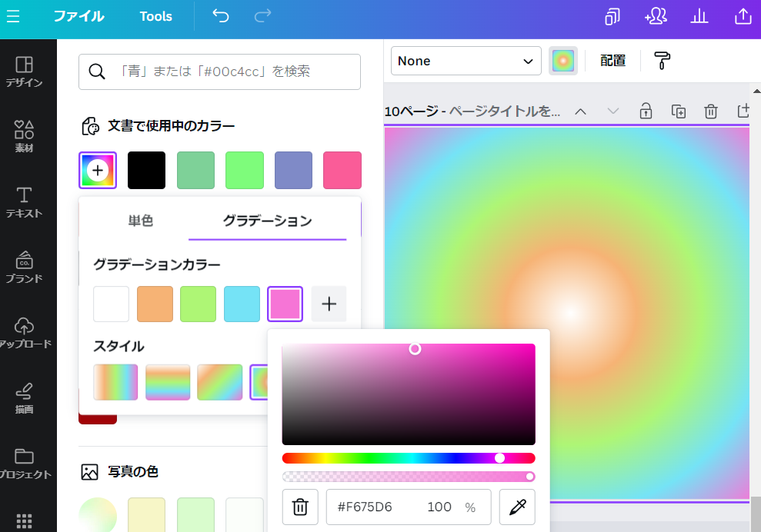Viewport: 761px width, 532px height.
Task: Open the テキスト sidebar panel
Action: pos(25,202)
